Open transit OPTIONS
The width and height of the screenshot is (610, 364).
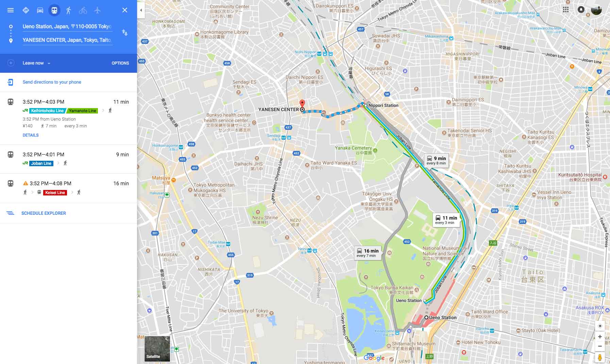point(120,63)
